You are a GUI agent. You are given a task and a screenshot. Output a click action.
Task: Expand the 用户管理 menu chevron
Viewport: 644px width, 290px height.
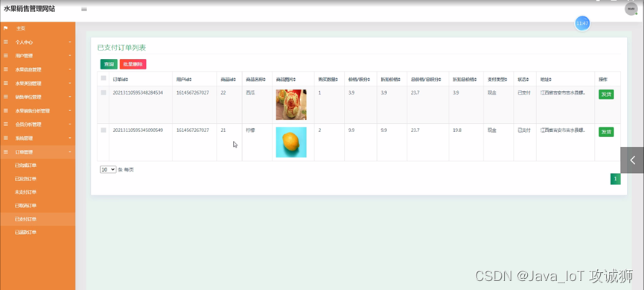70,55
